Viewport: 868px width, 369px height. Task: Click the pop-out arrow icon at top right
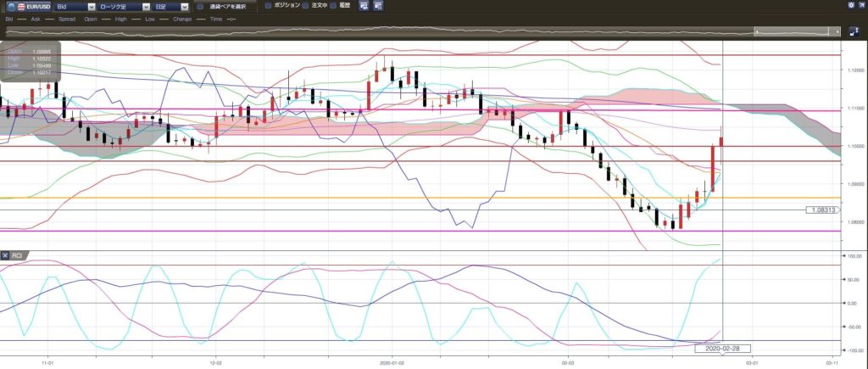(861, 5)
